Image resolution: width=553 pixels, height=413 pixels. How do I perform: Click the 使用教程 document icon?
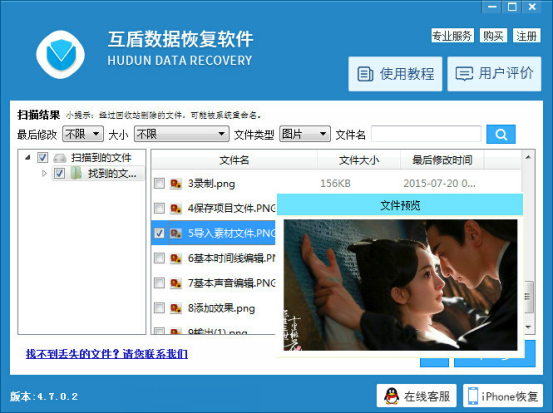click(365, 74)
